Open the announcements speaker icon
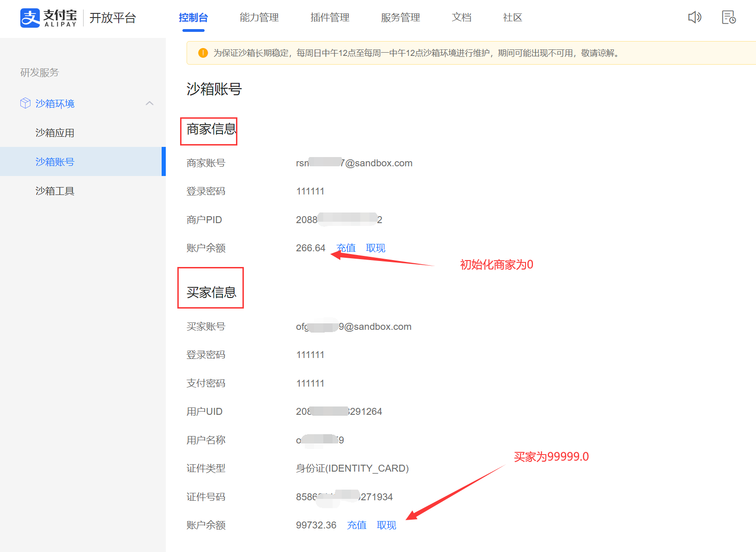The width and height of the screenshot is (756, 552). [x=695, y=18]
